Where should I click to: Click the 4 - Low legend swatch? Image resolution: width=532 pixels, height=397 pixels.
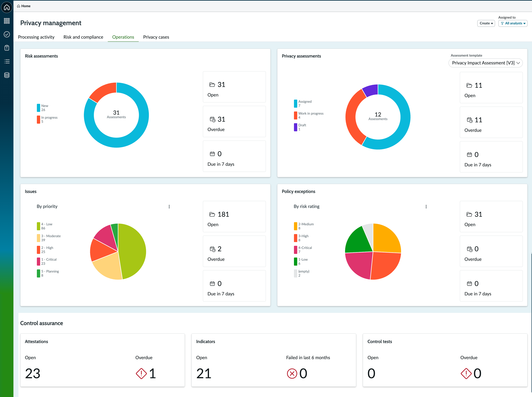[38, 226]
